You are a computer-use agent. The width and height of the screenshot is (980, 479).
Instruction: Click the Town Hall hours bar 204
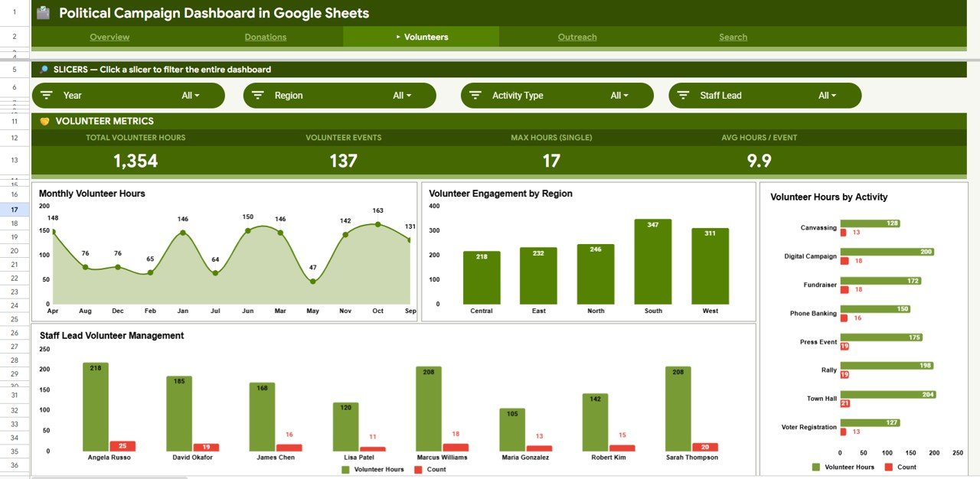[888, 395]
